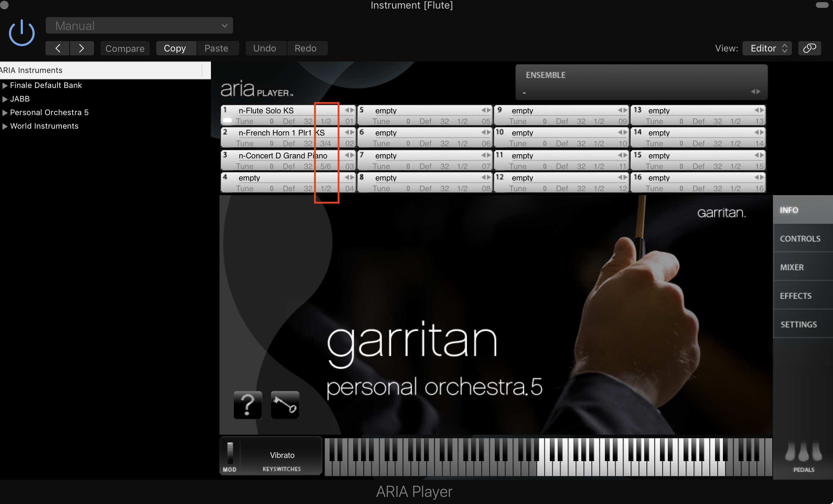The height and width of the screenshot is (504, 833).
Task: Switch to the SETTINGS tab
Action: tap(803, 324)
